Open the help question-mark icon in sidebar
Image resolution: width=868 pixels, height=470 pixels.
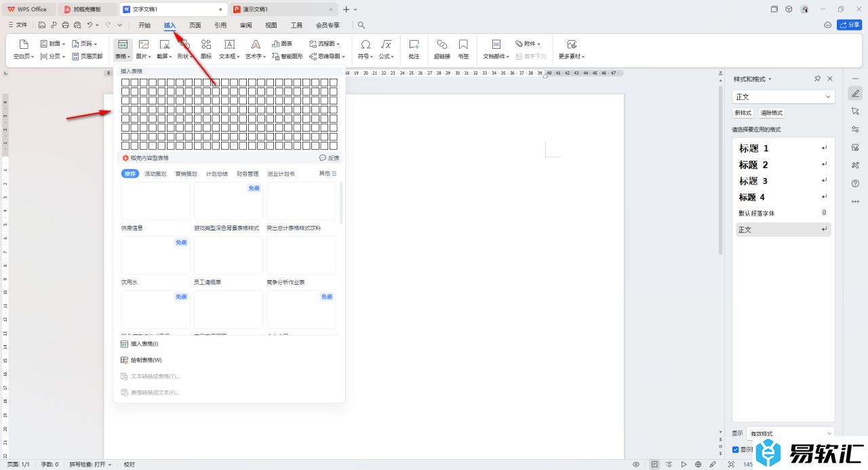point(855,183)
